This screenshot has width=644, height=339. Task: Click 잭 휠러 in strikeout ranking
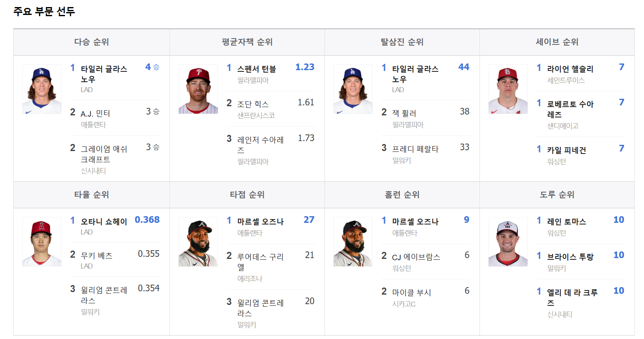pyautogui.click(x=404, y=113)
